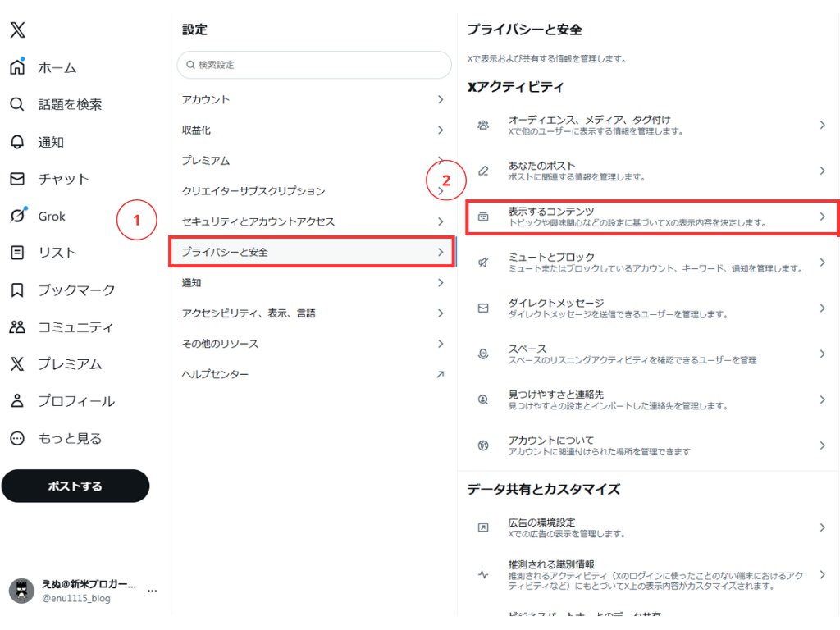
Task: Click the プロフィール person icon
Action: 17,401
